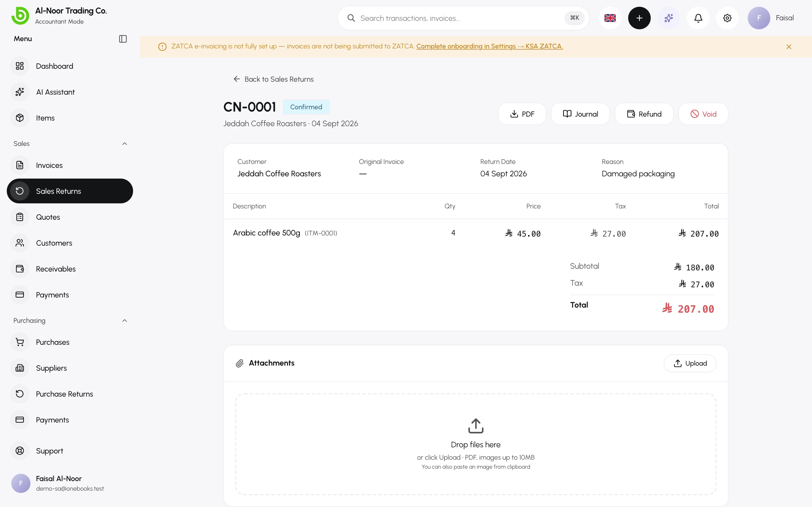
Task: Click the Upload attachments button
Action: pyautogui.click(x=690, y=363)
